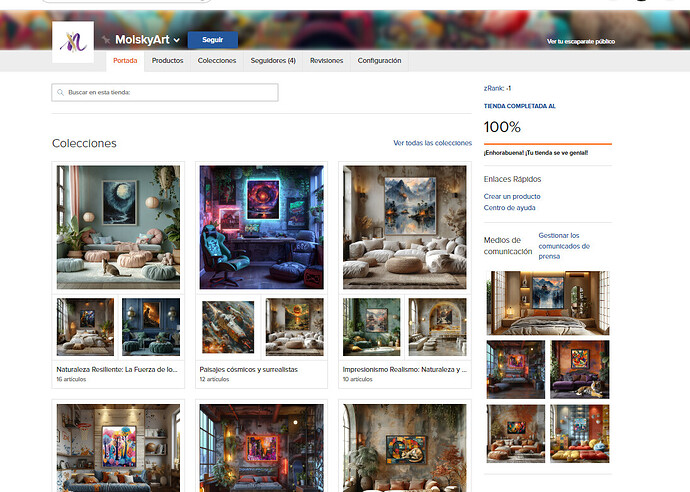Viewport: 690px width, 492px height.
Task: Open Crear un producto quick link
Action: [512, 196]
